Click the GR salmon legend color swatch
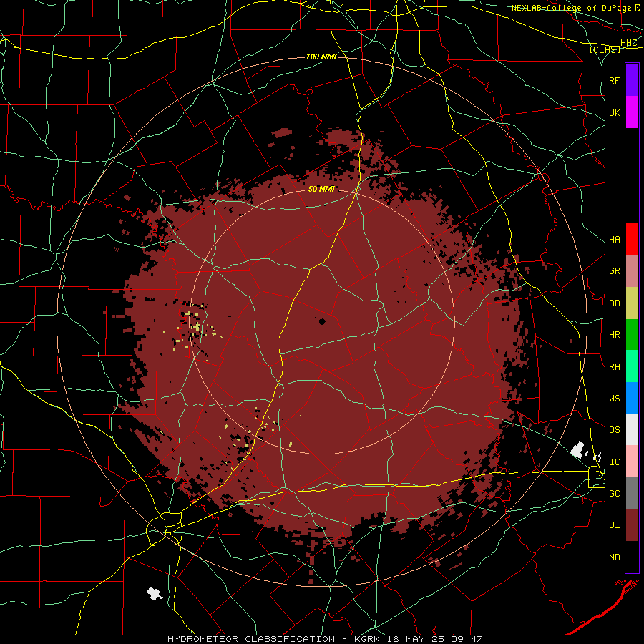The width and height of the screenshot is (644, 644). point(632,271)
